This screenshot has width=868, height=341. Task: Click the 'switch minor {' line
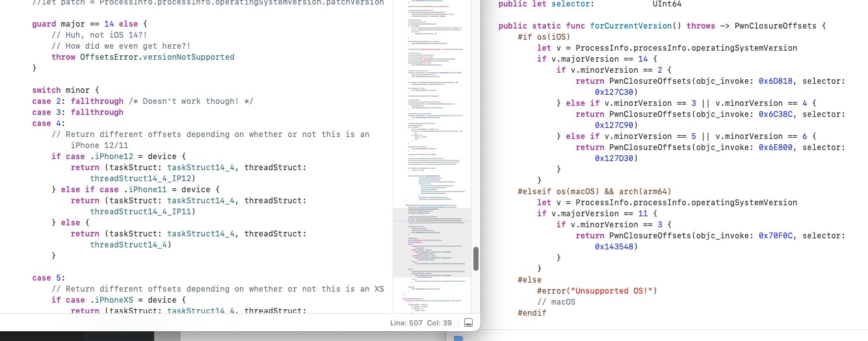(66, 90)
